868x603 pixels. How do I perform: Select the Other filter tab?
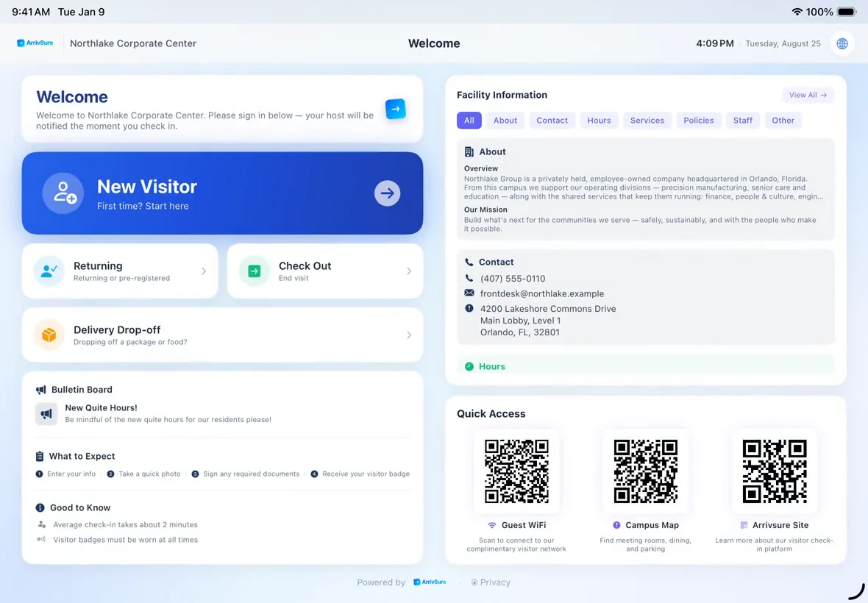pyautogui.click(x=783, y=120)
